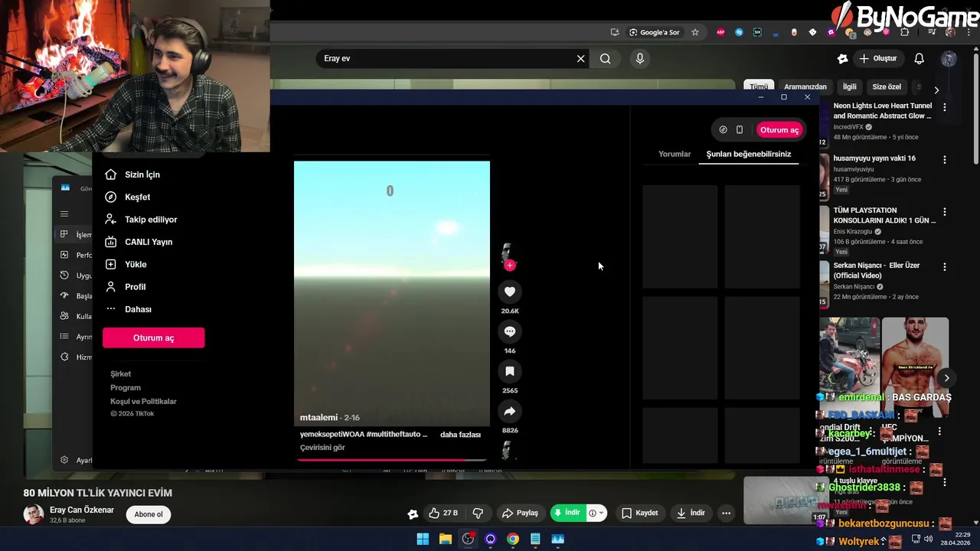The height and width of the screenshot is (551, 980).
Task: Switch to Şunları beğenebilirsiniz tab
Action: click(x=749, y=154)
